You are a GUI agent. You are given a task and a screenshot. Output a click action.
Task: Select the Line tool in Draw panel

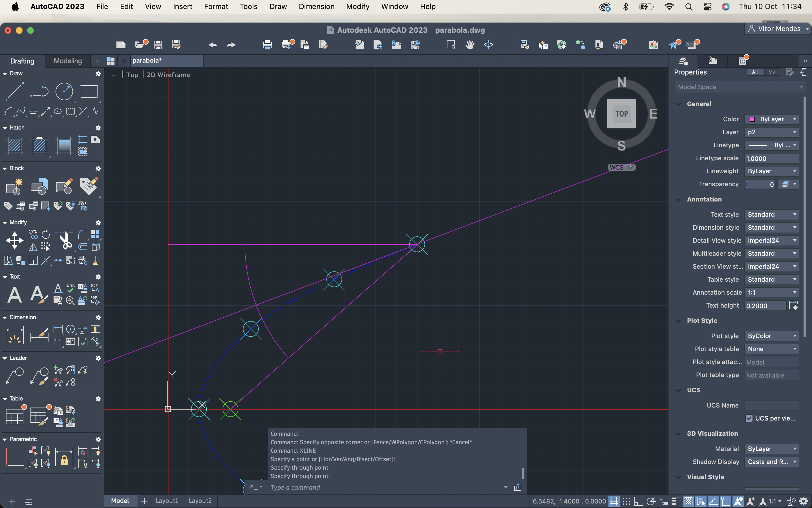pos(14,91)
